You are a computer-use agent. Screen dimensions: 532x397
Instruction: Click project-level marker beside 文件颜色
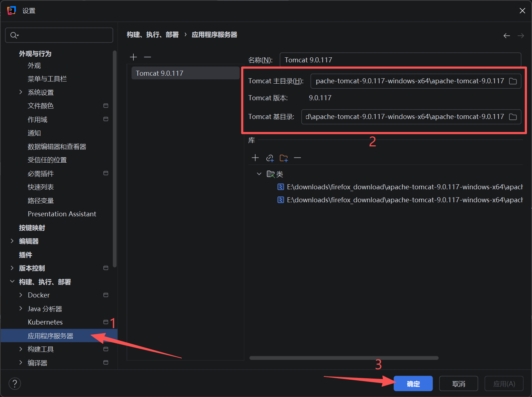(106, 106)
